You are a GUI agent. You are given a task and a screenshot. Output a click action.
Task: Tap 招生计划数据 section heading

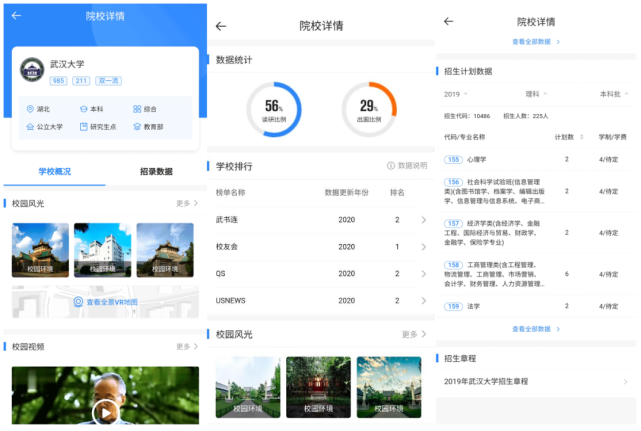468,71
